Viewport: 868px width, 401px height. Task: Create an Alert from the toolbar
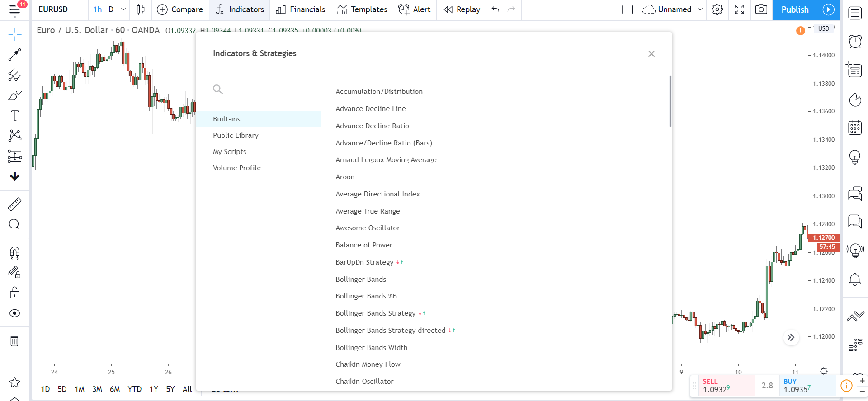(415, 9)
